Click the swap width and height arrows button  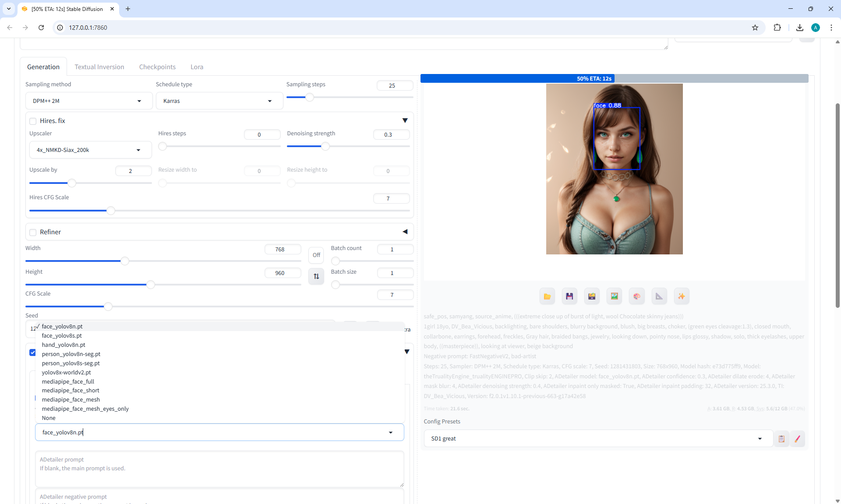pyautogui.click(x=316, y=276)
